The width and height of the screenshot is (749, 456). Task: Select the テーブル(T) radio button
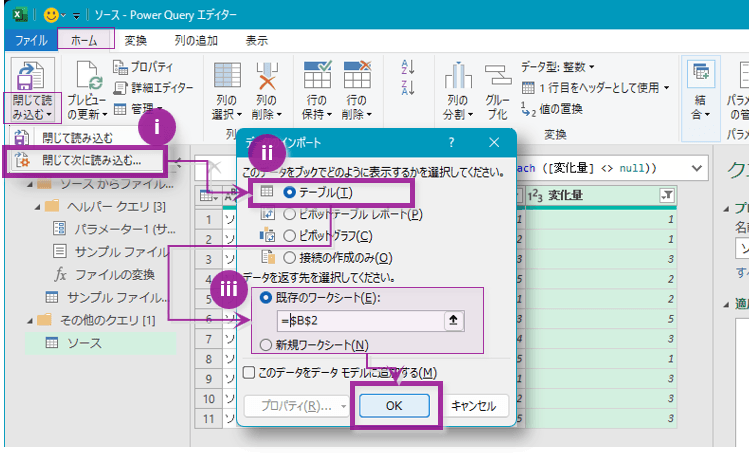pos(289,192)
